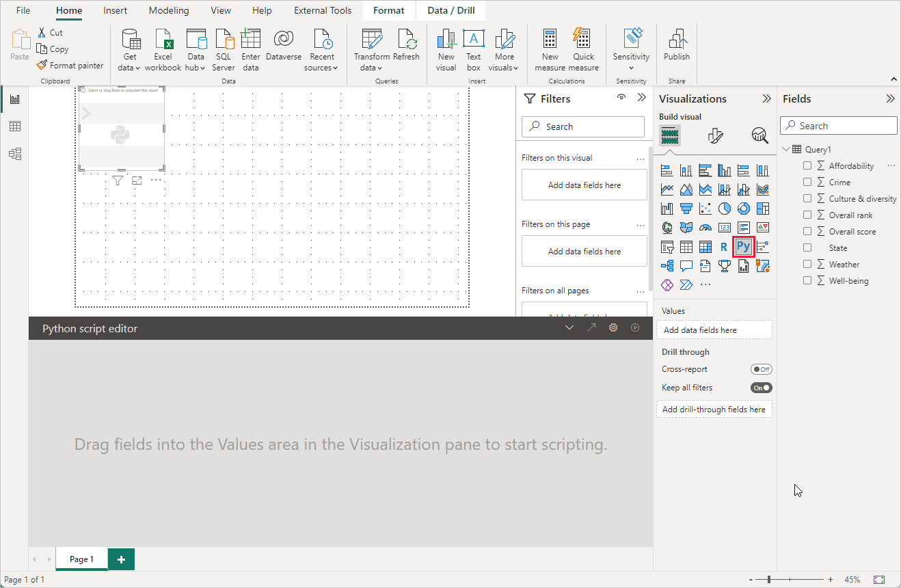Image resolution: width=901 pixels, height=588 pixels.
Task: Check the Overall rank field checkbox
Action: tap(807, 215)
